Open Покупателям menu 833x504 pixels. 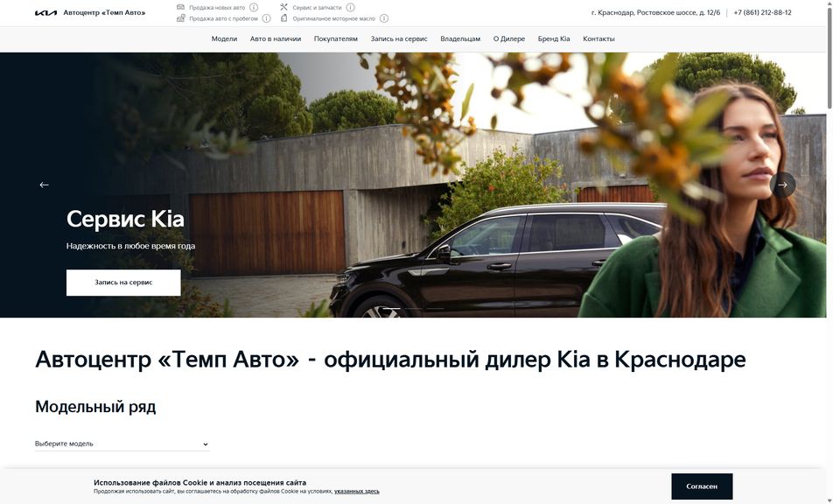pyautogui.click(x=336, y=38)
